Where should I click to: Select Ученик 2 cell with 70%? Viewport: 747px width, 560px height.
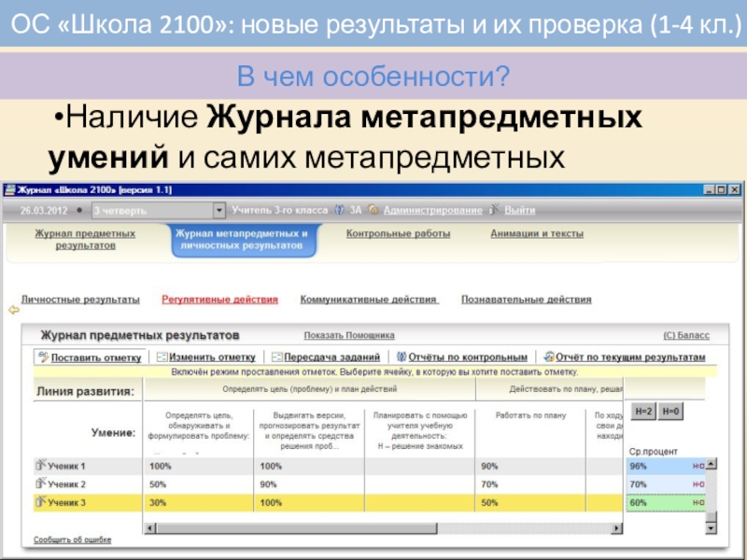pos(530,484)
